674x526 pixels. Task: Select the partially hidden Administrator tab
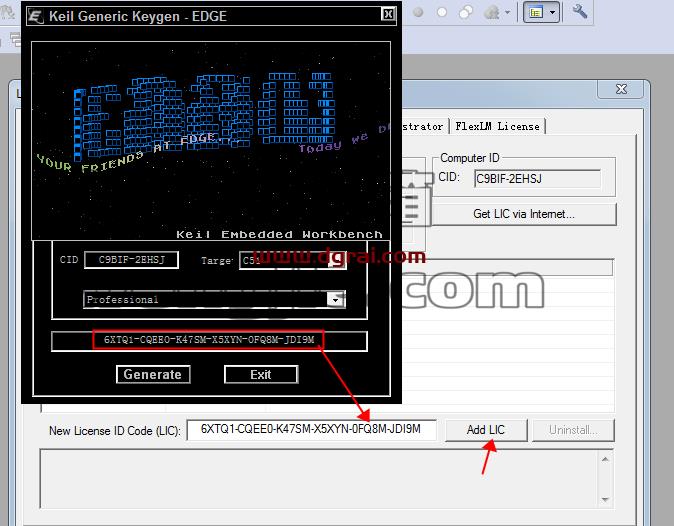(422, 126)
